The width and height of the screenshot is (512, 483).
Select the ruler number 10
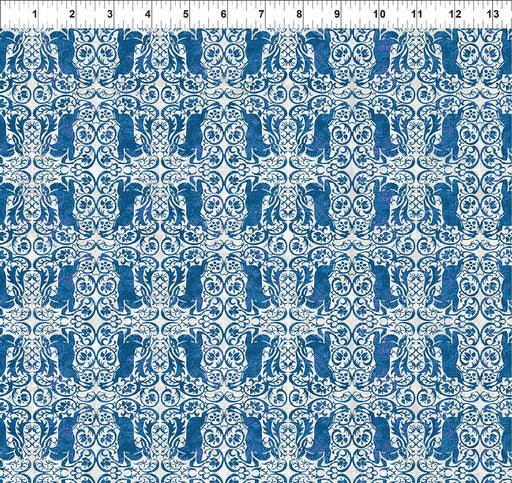point(379,14)
